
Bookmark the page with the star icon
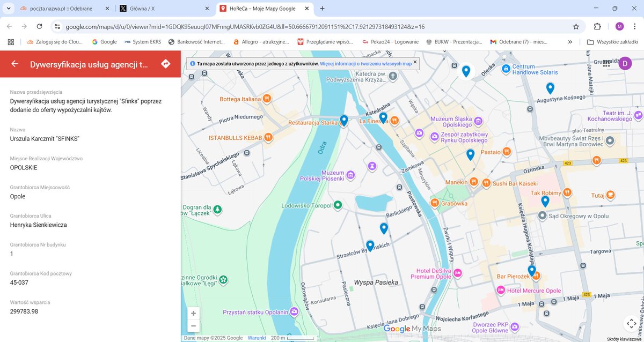point(575,26)
